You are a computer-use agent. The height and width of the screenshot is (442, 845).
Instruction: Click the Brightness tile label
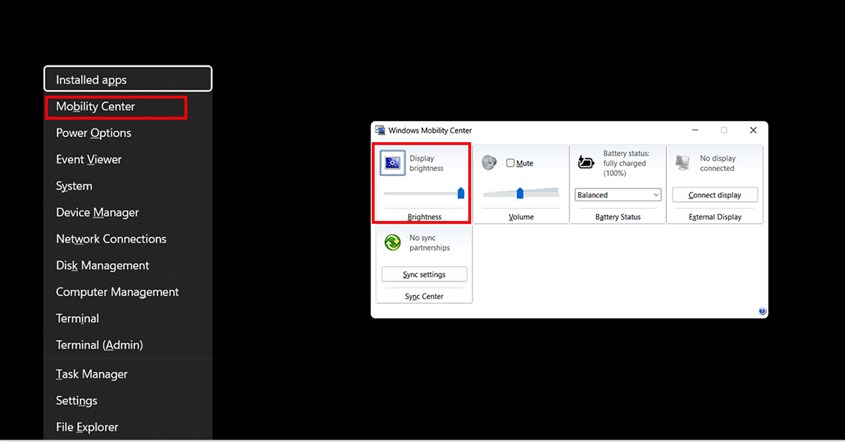point(424,217)
